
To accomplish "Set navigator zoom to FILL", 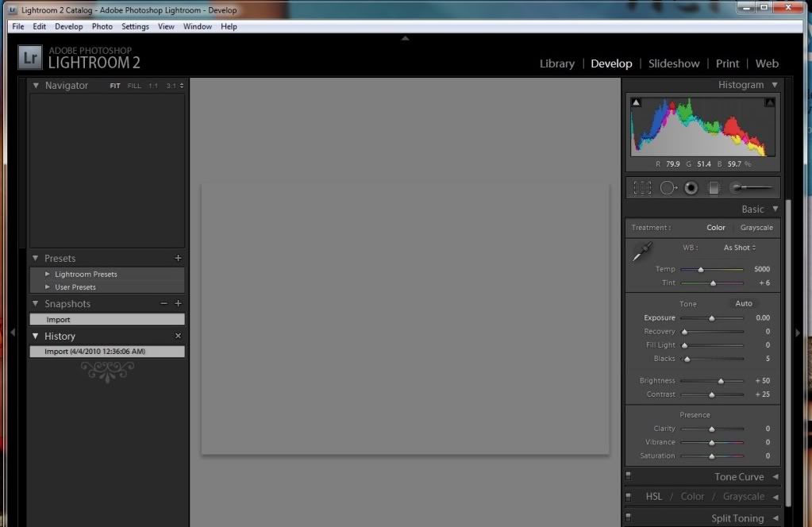I will click(x=134, y=86).
